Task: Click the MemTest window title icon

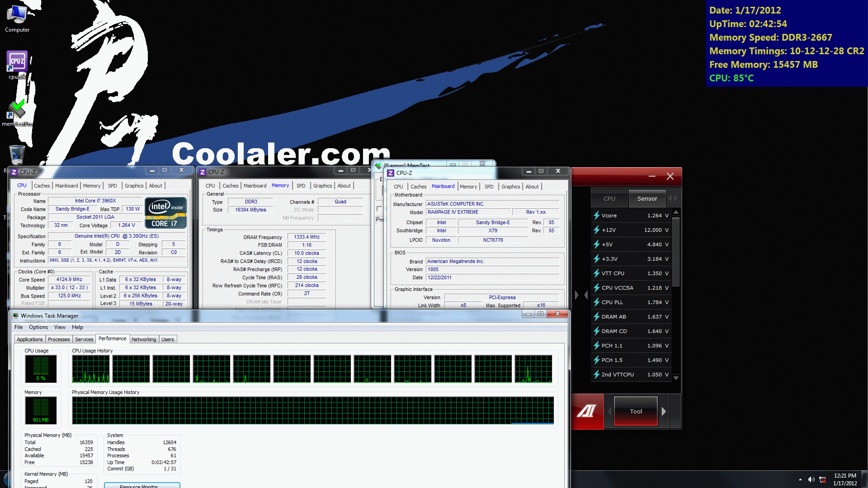Action: [x=378, y=166]
